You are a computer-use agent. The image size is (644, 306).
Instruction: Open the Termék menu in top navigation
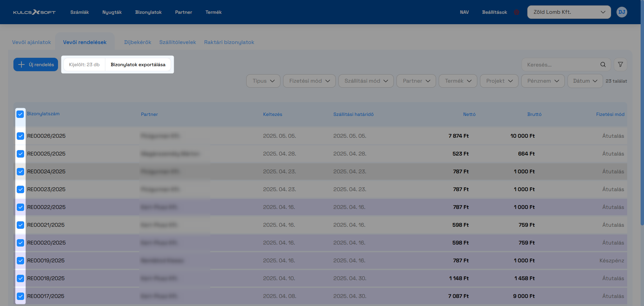214,12
